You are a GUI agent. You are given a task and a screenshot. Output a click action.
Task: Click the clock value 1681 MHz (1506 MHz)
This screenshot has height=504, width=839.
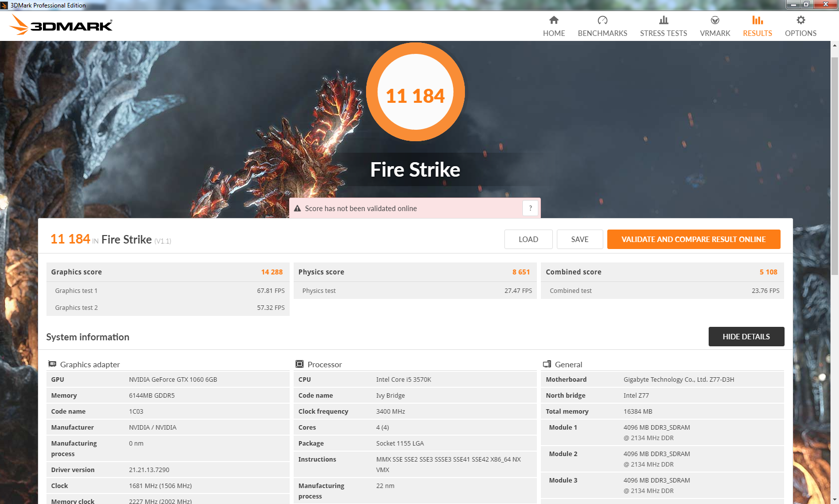(x=160, y=486)
